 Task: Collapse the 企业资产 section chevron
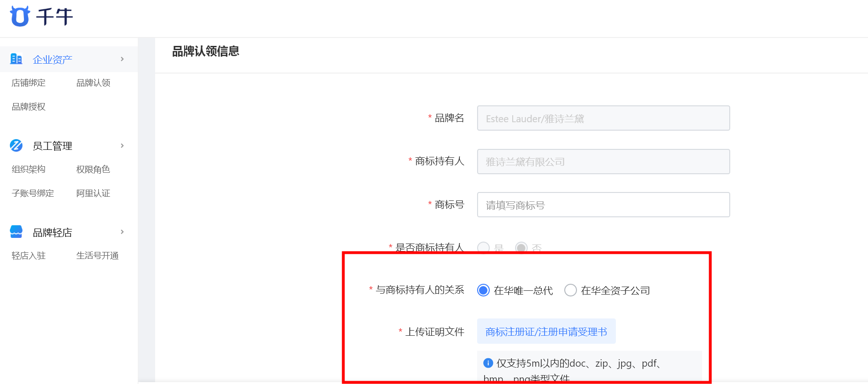click(x=122, y=59)
